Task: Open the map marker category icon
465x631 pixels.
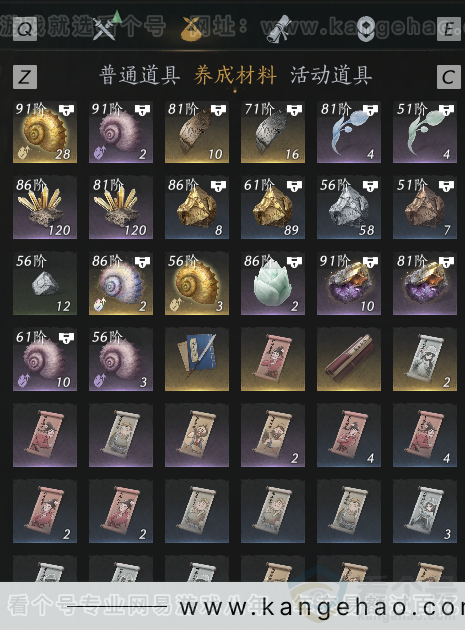Action: point(366,29)
